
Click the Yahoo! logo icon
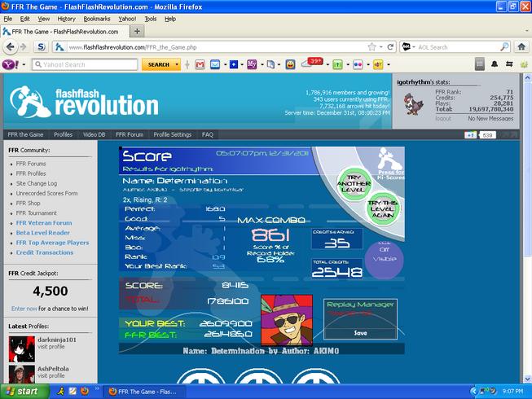11,64
